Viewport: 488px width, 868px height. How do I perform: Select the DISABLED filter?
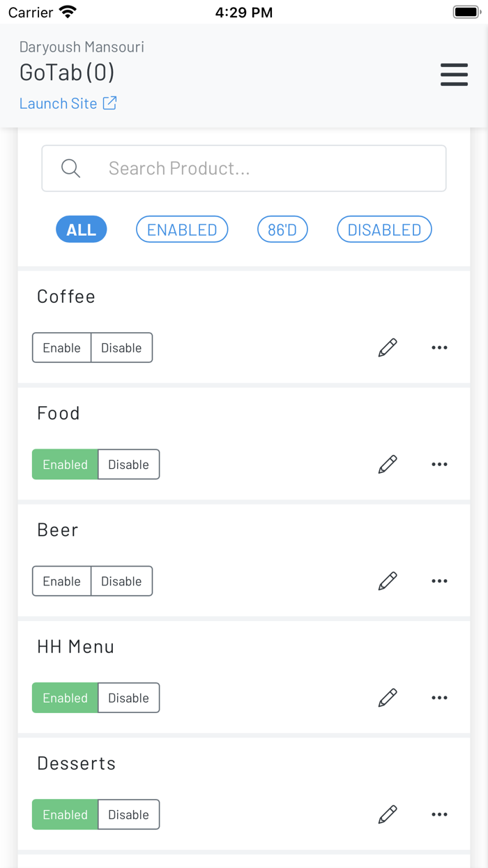coord(384,229)
